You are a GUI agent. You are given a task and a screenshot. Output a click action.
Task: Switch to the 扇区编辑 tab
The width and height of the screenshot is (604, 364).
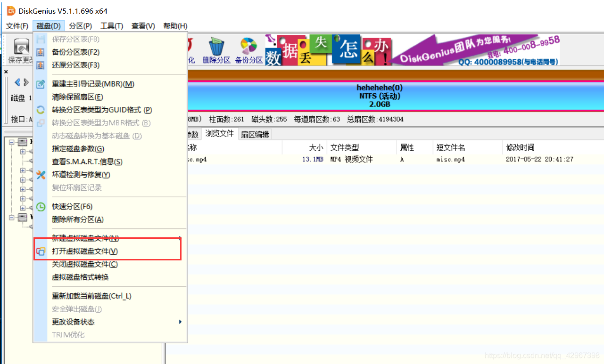(255, 134)
